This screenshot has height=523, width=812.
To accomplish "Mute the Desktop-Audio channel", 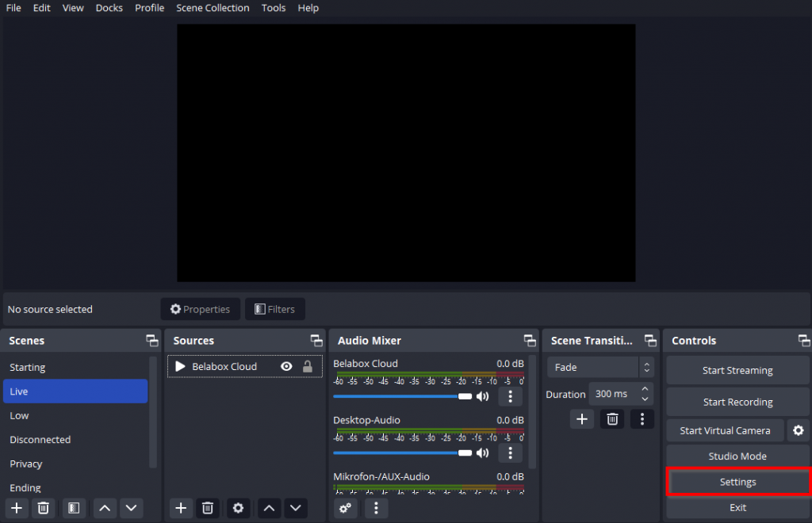I will point(482,452).
